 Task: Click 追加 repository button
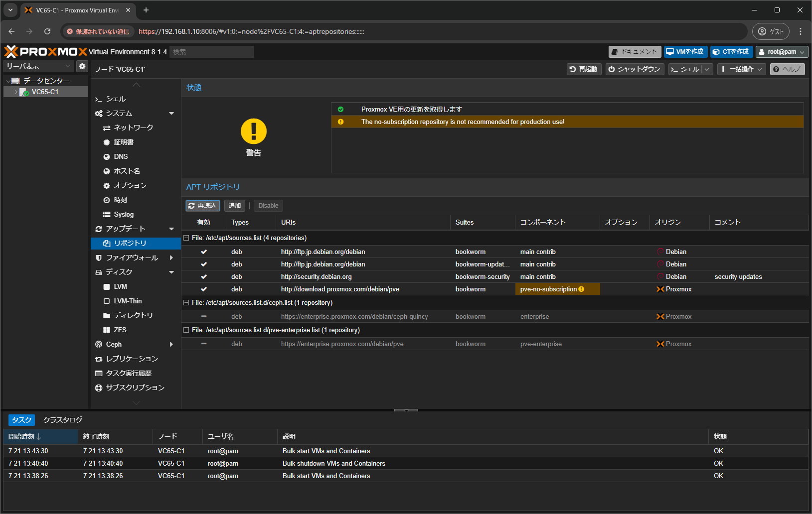point(235,206)
